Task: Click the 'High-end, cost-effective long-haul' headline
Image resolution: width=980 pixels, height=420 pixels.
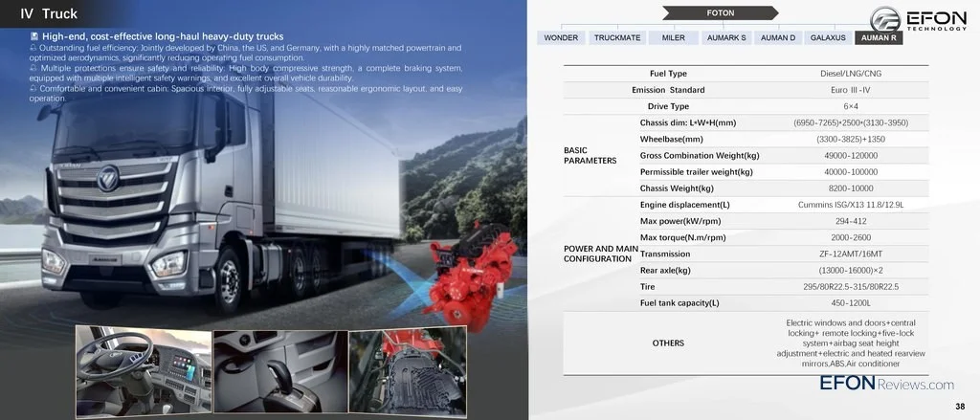Action: [163, 37]
